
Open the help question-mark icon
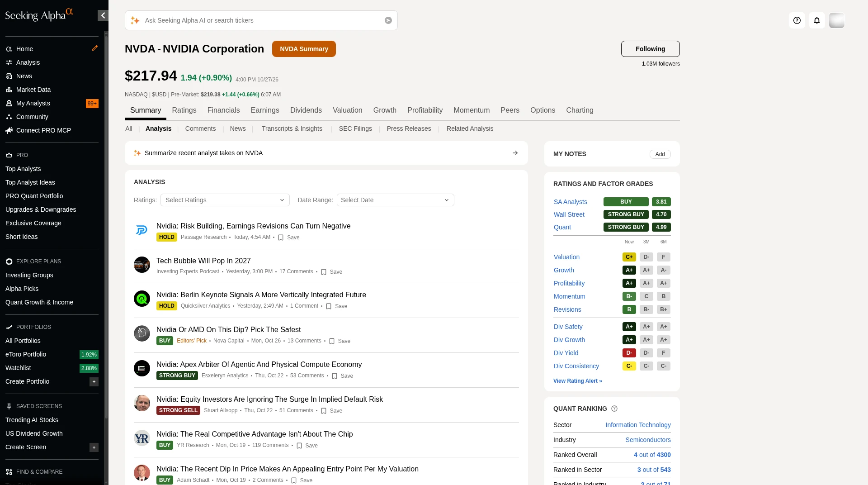click(x=797, y=20)
